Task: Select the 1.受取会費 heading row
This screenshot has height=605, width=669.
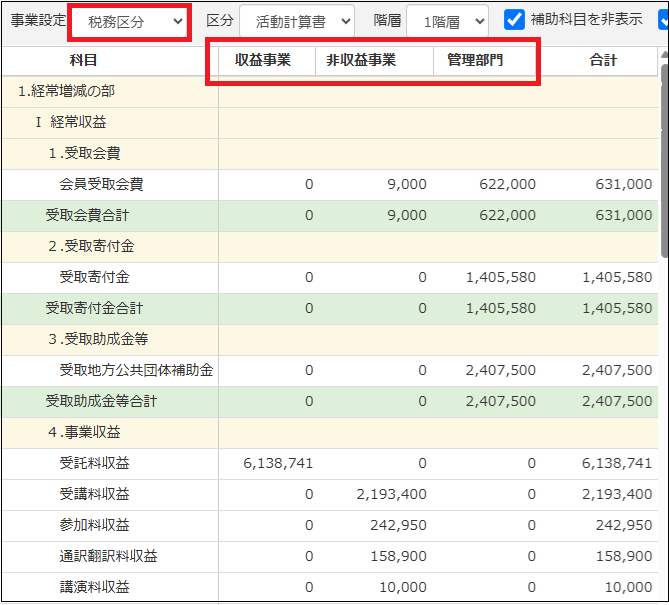Action: coord(330,154)
